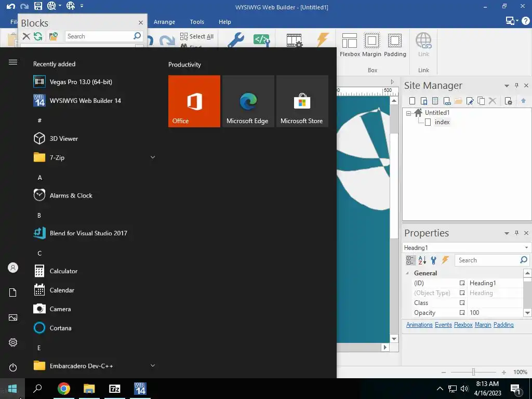Open the Heading1 object dropdown in Properties

click(x=527, y=248)
